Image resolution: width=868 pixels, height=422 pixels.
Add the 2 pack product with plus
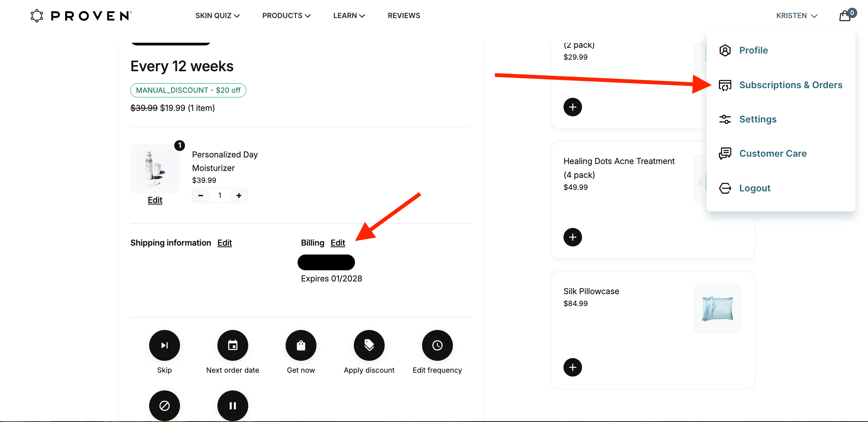tap(573, 107)
